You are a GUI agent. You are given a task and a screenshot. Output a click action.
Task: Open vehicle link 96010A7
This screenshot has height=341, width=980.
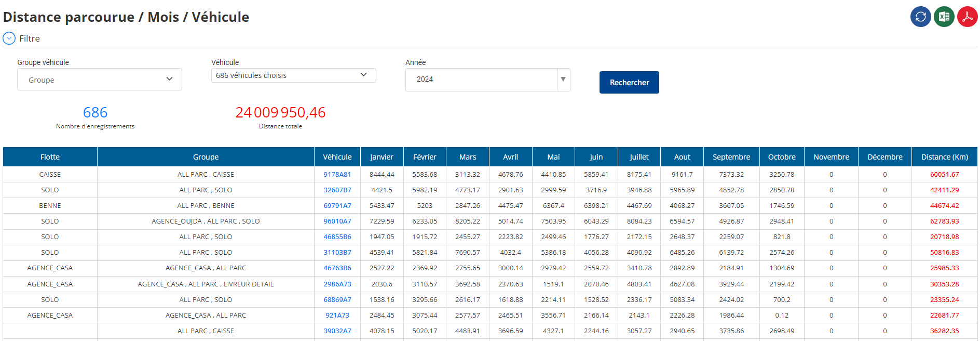337,221
